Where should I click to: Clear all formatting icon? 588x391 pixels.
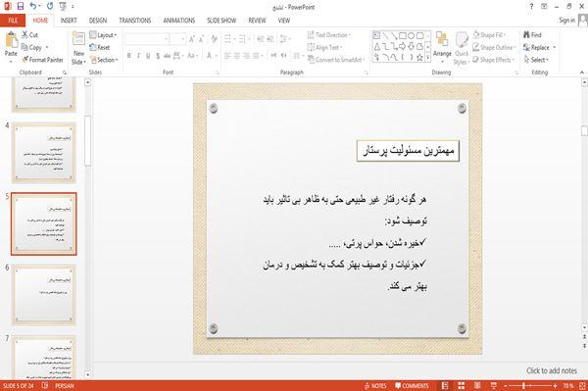point(214,39)
